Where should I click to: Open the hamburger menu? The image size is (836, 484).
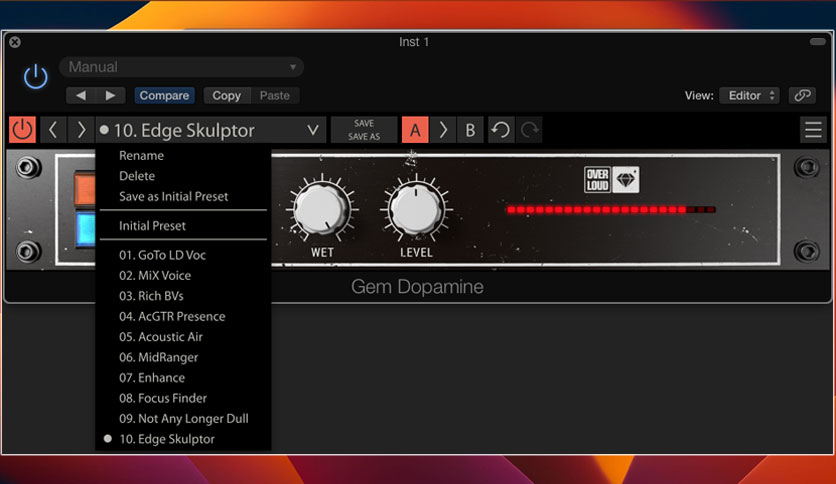[813, 130]
